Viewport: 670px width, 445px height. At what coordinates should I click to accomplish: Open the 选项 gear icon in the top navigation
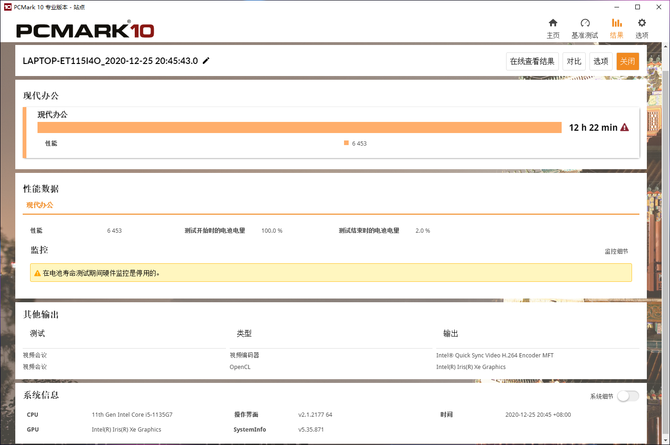tap(642, 23)
